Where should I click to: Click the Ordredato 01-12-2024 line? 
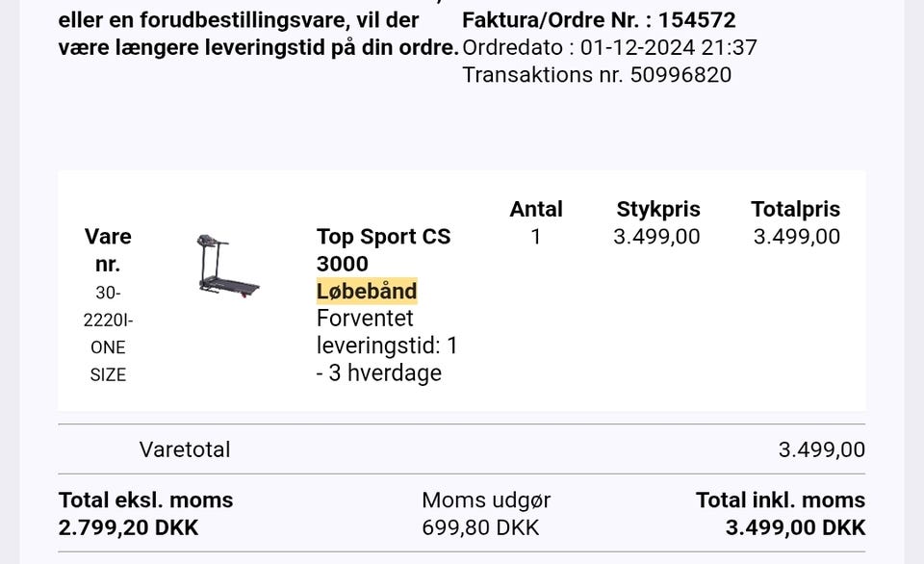click(x=609, y=47)
